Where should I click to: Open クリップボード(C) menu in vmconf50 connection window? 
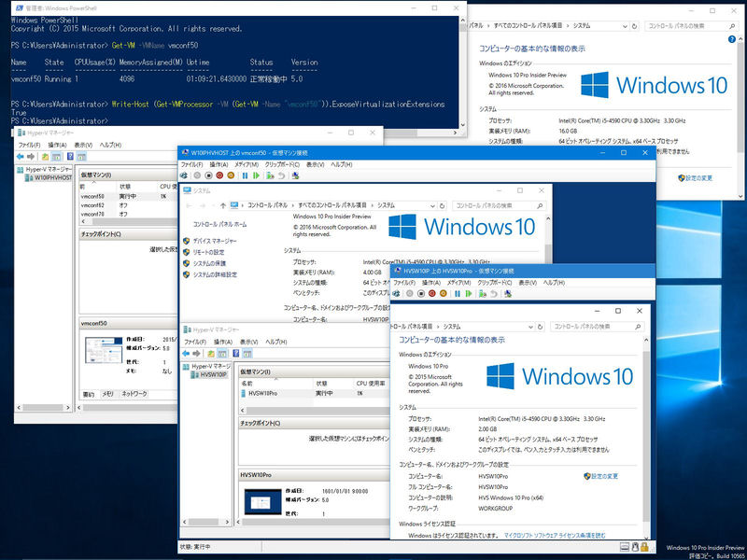pos(282,164)
